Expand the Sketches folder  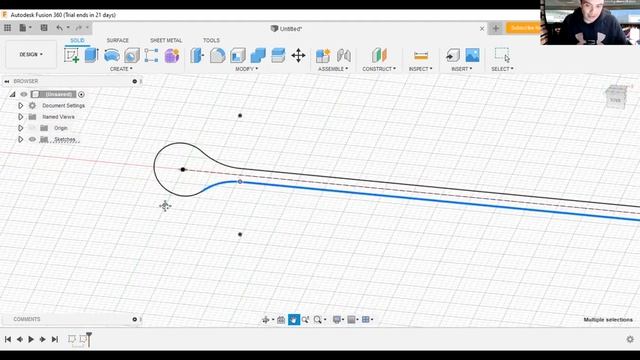(20, 140)
